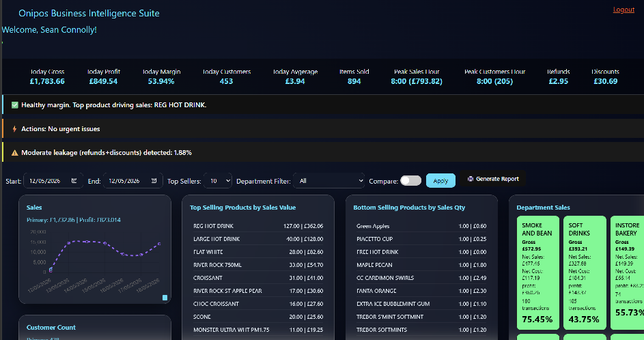Click the SMOKE AND BEAN department card
Image resolution: width=644 pixels, height=340 pixels.
pos(537,272)
